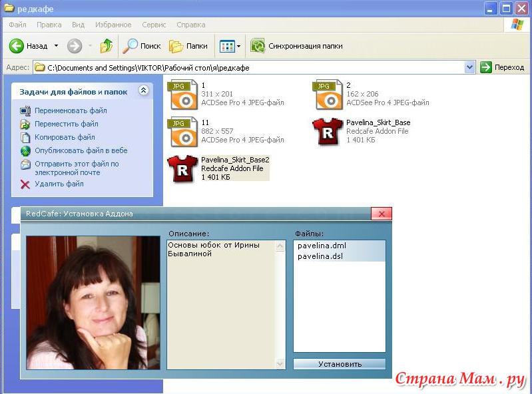
Task: Click the publish to web globe icon
Action: (25, 150)
